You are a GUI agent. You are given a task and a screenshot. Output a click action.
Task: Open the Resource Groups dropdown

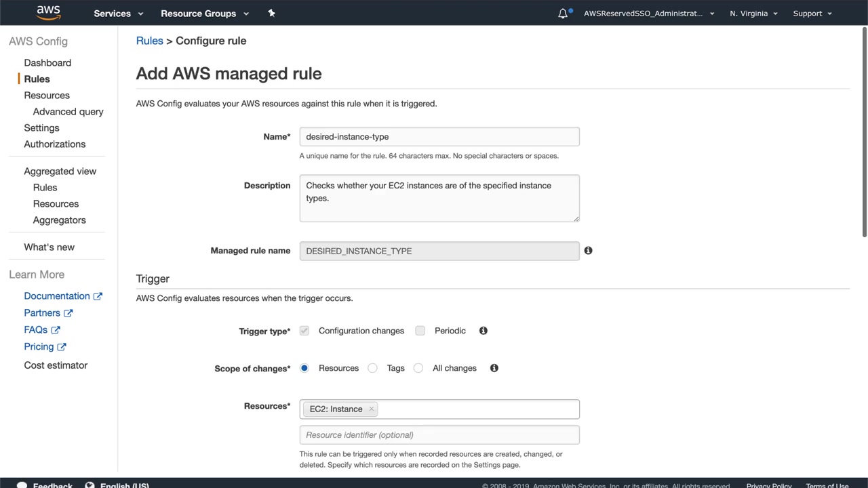pos(204,14)
